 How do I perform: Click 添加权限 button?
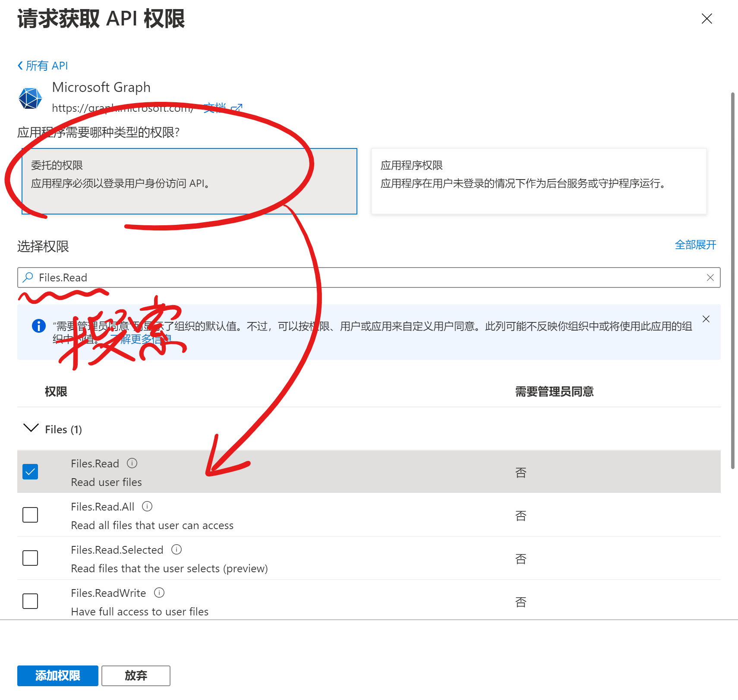click(58, 676)
